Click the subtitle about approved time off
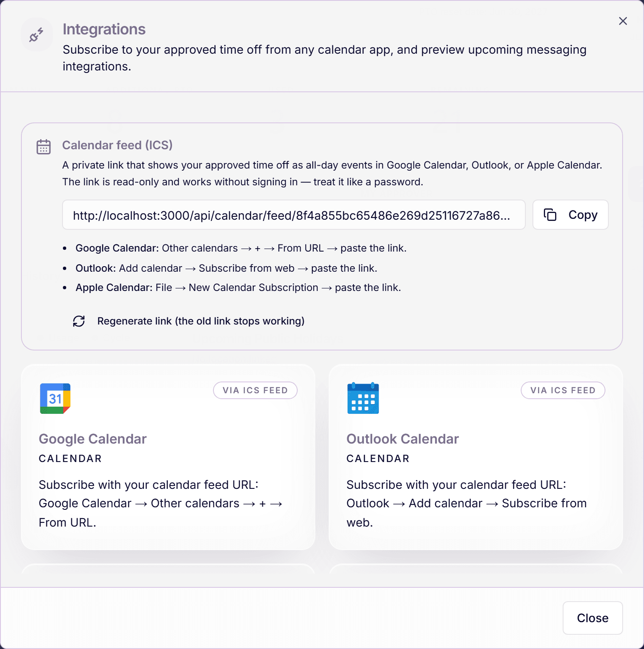The height and width of the screenshot is (649, 644). (x=325, y=58)
